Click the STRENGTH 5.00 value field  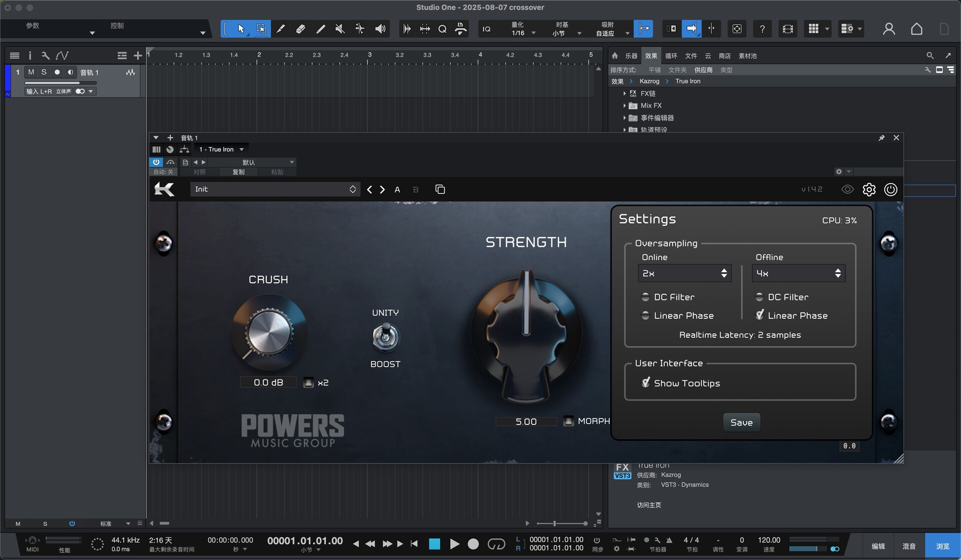tap(526, 421)
